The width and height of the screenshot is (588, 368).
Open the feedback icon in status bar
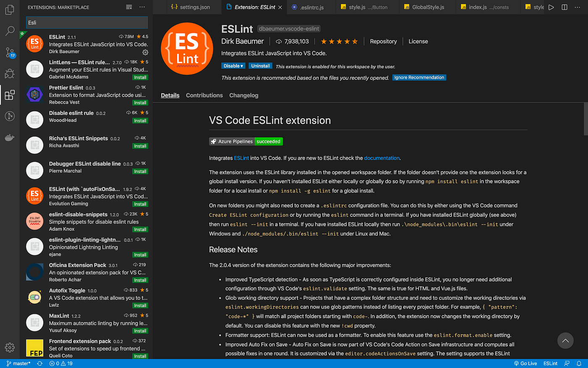(x=567, y=363)
